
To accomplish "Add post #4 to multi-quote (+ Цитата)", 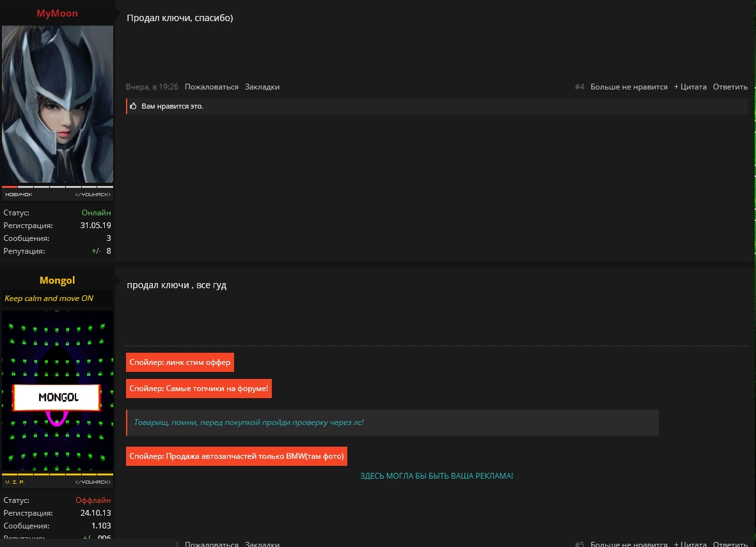I will point(690,87).
